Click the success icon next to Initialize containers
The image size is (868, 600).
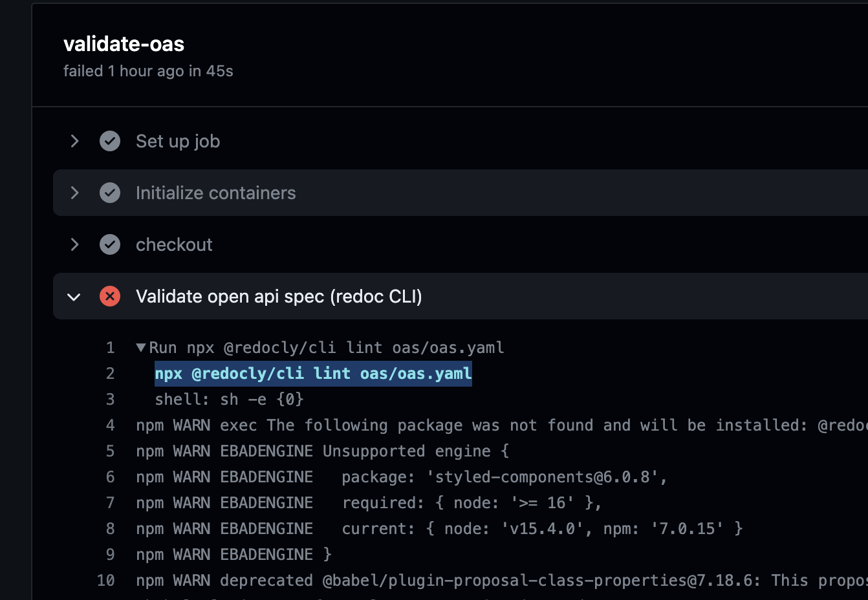coord(110,193)
